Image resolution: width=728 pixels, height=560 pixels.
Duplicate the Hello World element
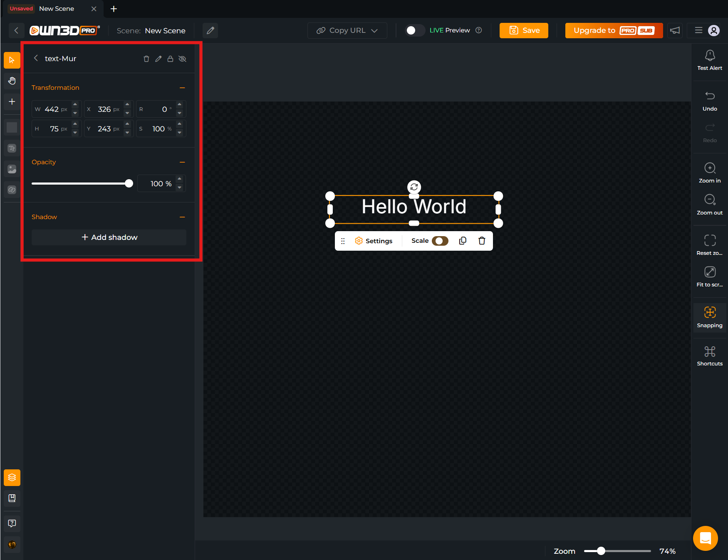point(463,241)
